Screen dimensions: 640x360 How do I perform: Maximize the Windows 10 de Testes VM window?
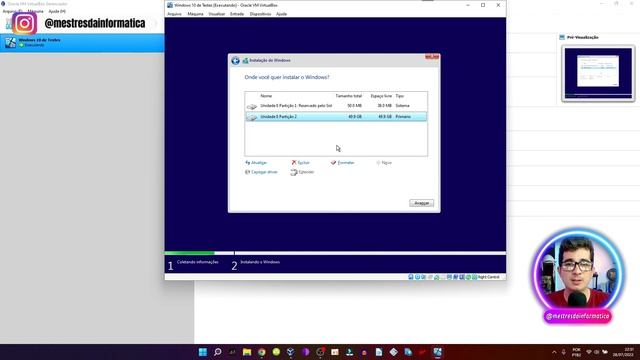pos(483,5)
